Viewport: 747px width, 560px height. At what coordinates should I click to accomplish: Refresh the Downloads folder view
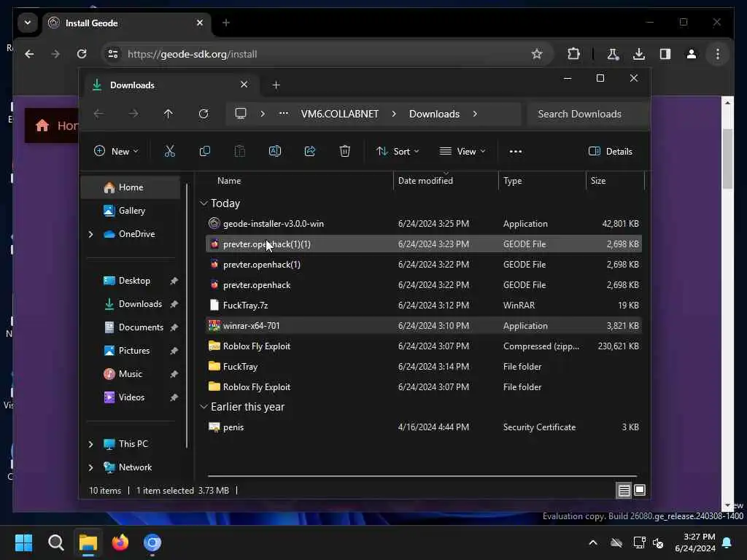pyautogui.click(x=204, y=114)
